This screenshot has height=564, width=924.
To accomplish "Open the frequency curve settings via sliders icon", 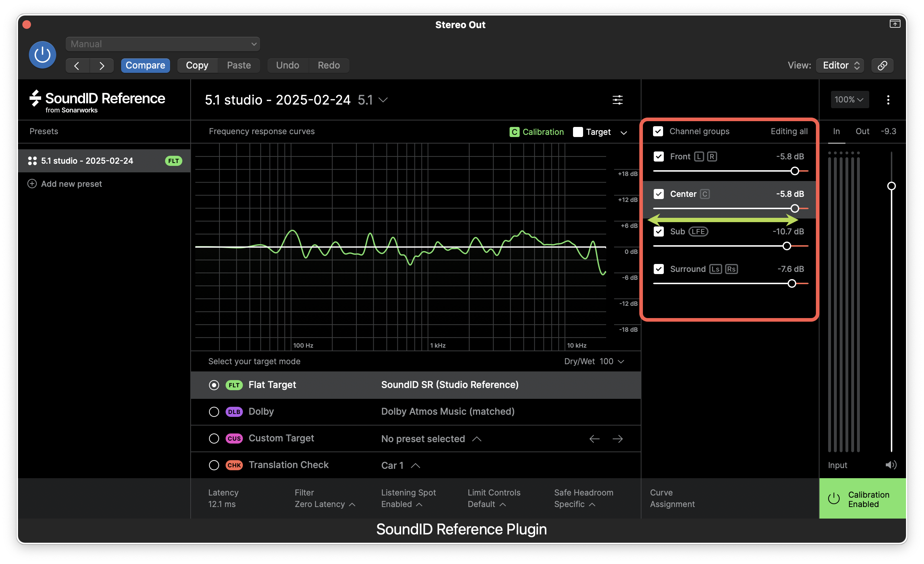I will tap(618, 100).
